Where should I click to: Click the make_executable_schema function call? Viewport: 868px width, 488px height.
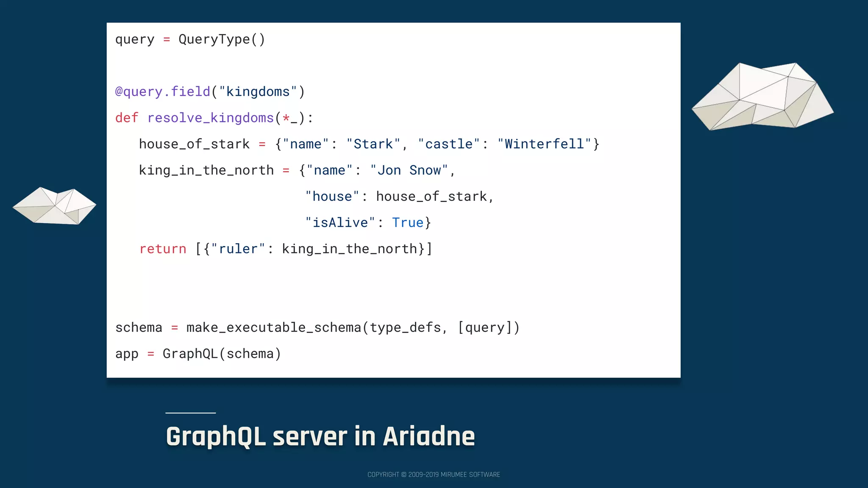[x=273, y=327]
